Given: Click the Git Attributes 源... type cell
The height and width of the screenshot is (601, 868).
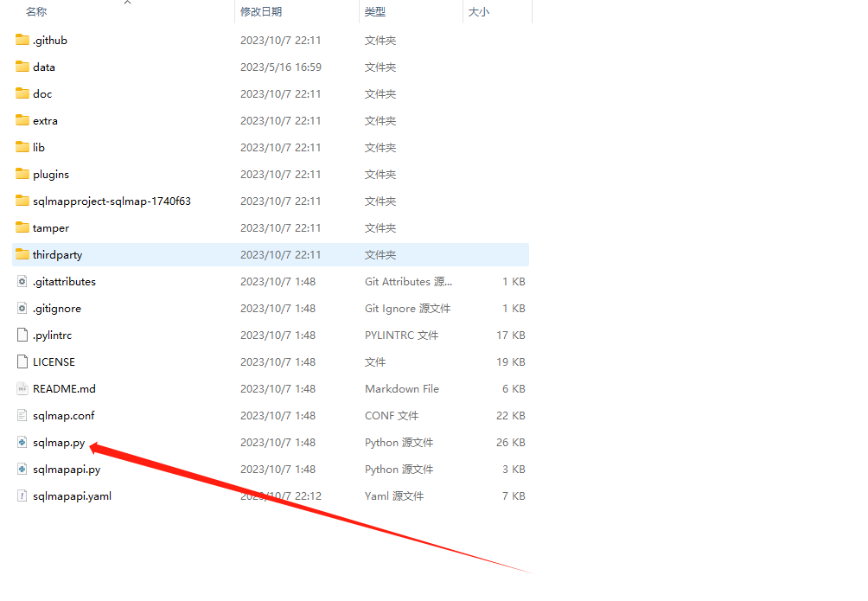Looking at the screenshot, I should [409, 281].
